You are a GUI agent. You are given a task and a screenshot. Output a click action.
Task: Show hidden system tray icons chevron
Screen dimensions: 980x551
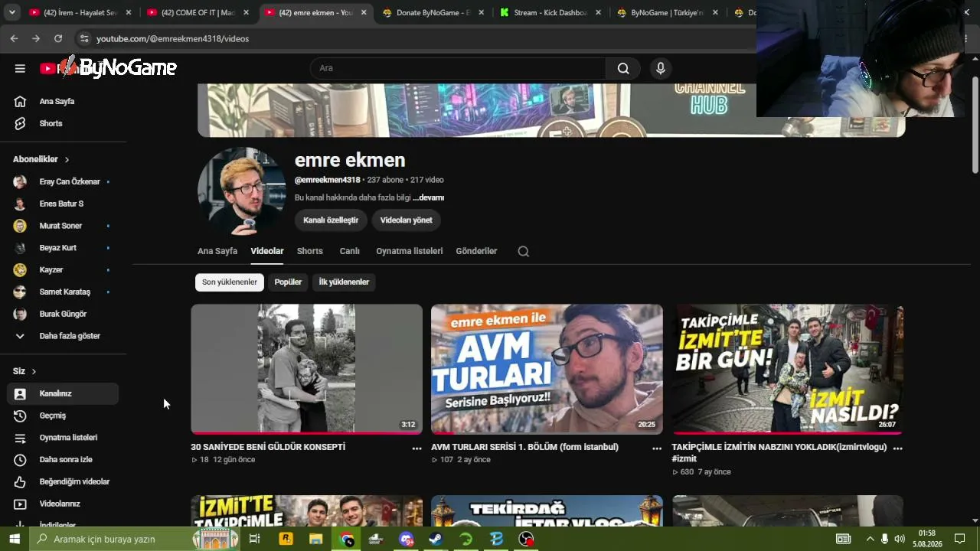click(870, 539)
